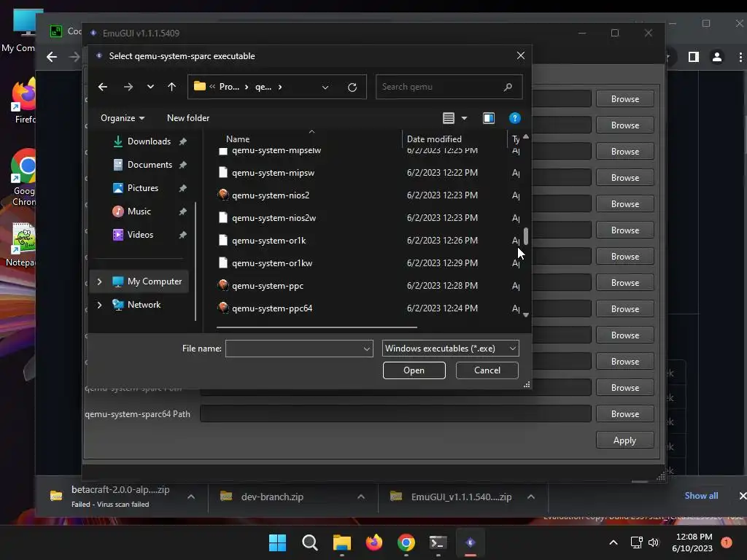Go up one folder level
Viewport: 747px width, 560px height.
coord(171,87)
